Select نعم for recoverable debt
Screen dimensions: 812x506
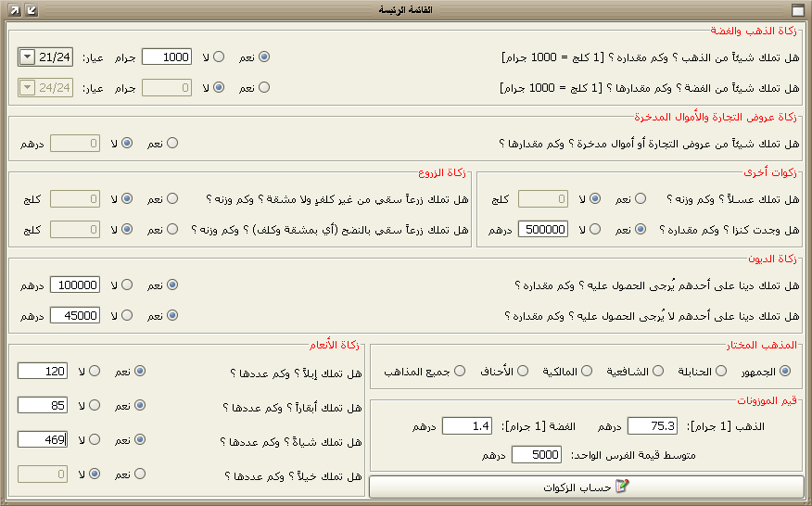(172, 285)
